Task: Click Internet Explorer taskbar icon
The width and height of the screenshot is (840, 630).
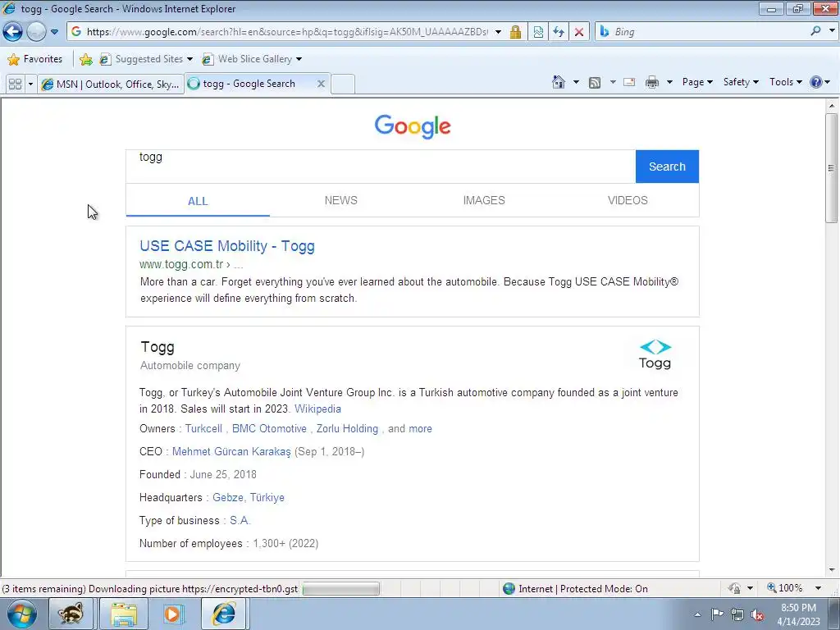Action: click(x=223, y=614)
